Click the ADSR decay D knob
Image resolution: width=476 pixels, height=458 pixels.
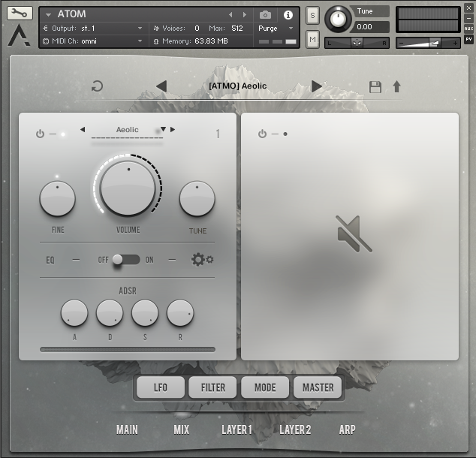[x=110, y=313]
